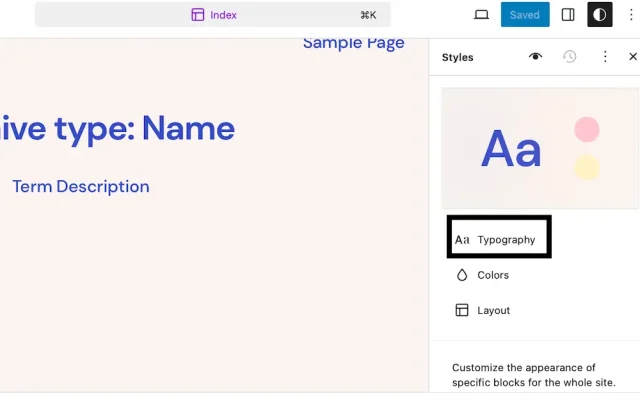
Task: Click the Saved button
Action: coord(524,15)
